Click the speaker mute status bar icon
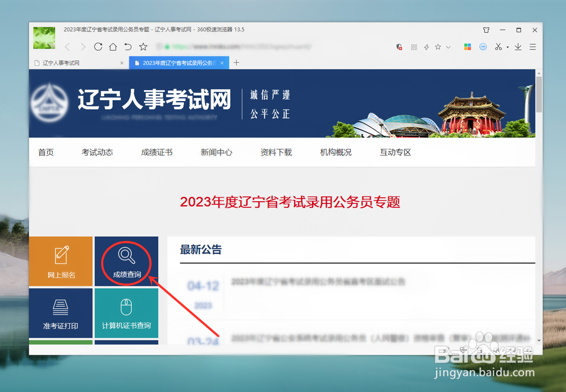Image resolution: width=566 pixels, height=392 pixels. [495, 349]
